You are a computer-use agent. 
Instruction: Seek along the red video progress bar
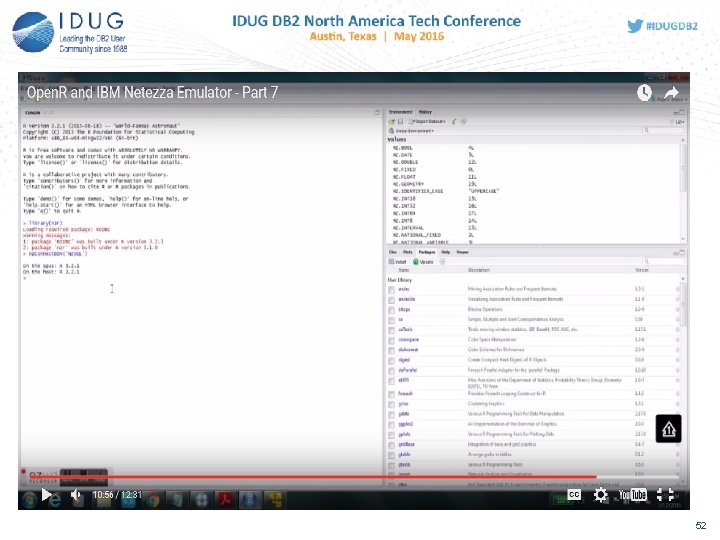pos(354,477)
